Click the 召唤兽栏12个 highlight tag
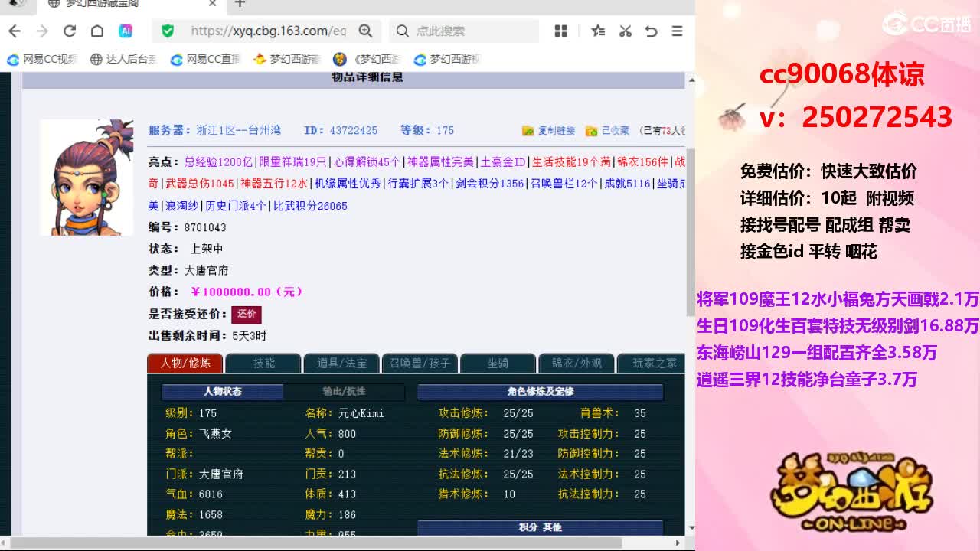 (x=564, y=184)
